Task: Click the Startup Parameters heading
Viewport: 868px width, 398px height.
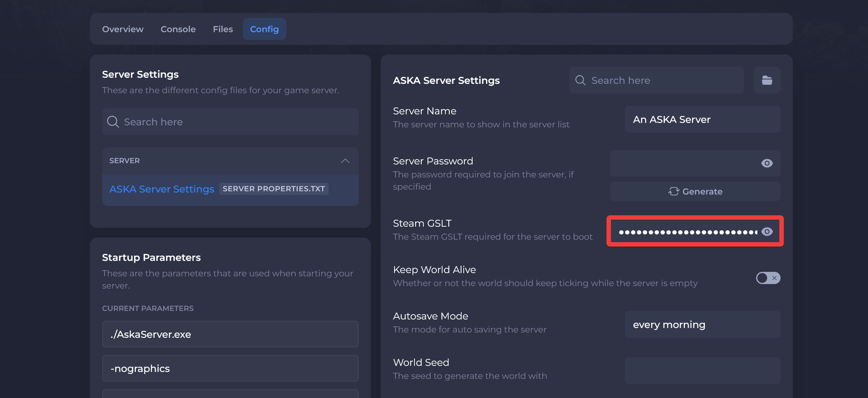Action: pos(151,258)
